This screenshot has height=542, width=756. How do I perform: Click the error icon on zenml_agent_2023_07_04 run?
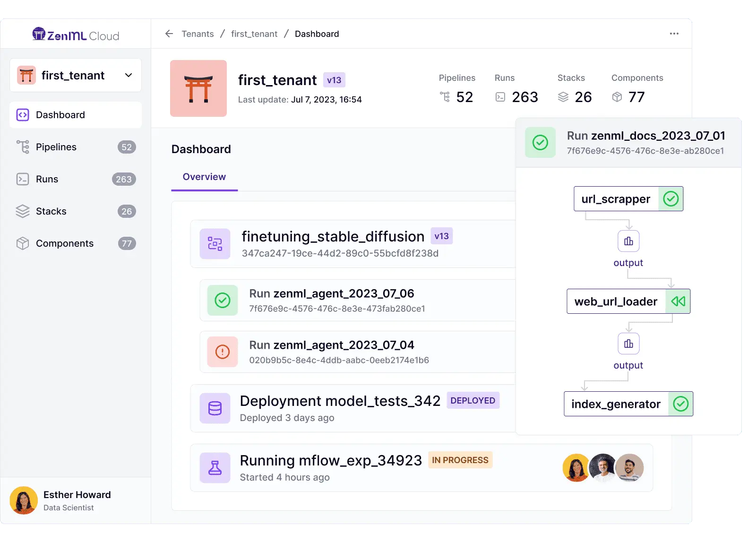click(x=222, y=352)
